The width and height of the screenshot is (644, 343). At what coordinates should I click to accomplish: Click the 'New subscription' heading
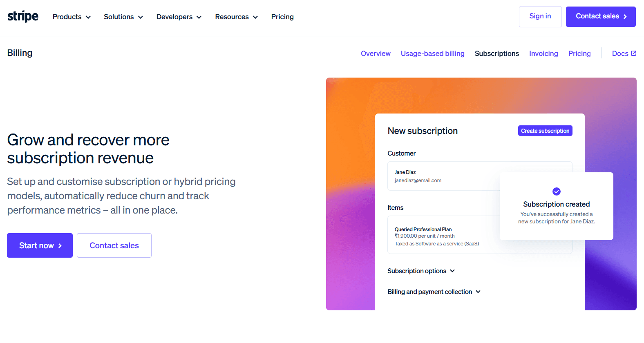[x=423, y=131]
